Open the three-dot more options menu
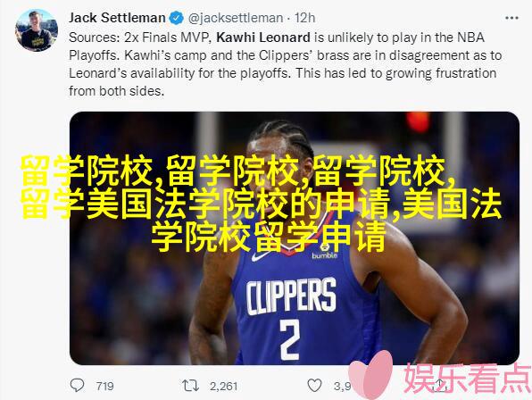Viewport: 532px width, 400px height. coord(511,18)
